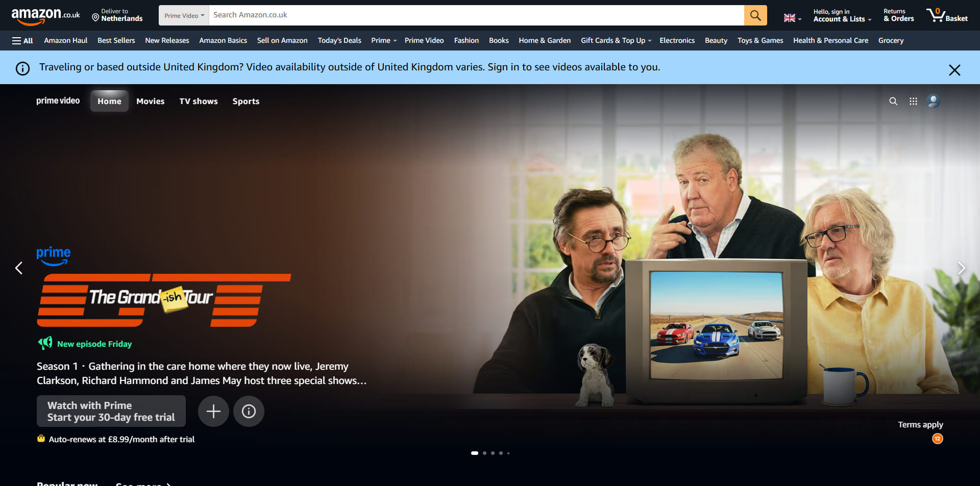Click the orange search magnifier button

[x=755, y=15]
